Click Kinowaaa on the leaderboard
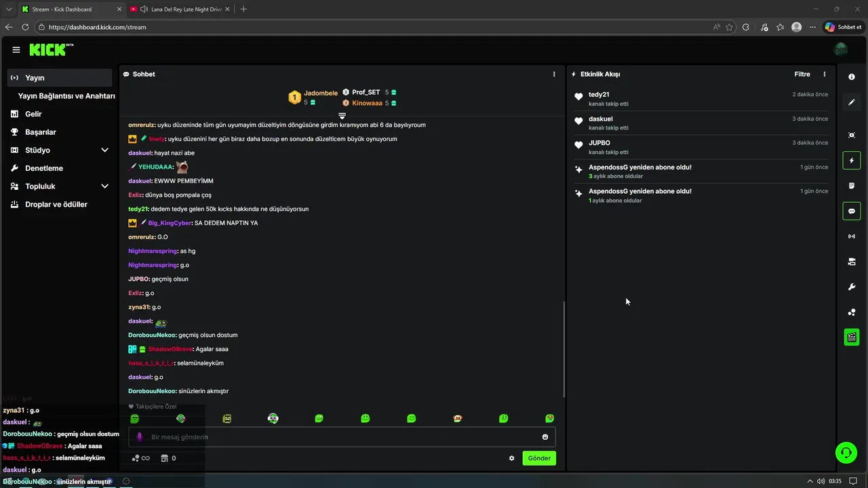 [x=367, y=103]
